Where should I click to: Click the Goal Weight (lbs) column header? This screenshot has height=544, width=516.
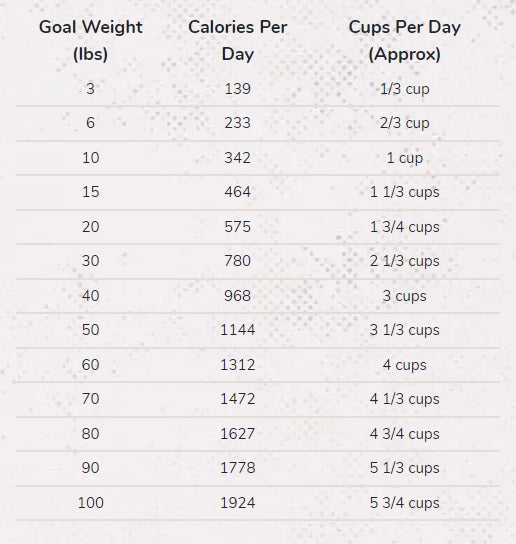coord(91,41)
